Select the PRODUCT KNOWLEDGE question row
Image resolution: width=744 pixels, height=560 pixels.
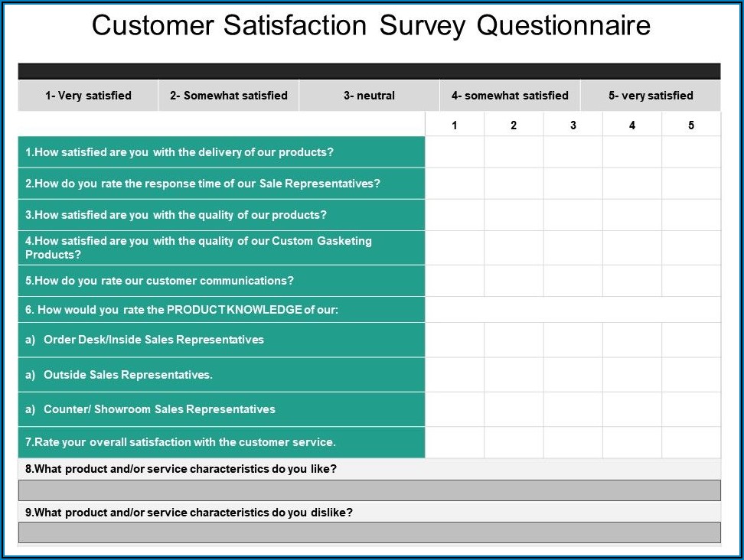coord(221,310)
